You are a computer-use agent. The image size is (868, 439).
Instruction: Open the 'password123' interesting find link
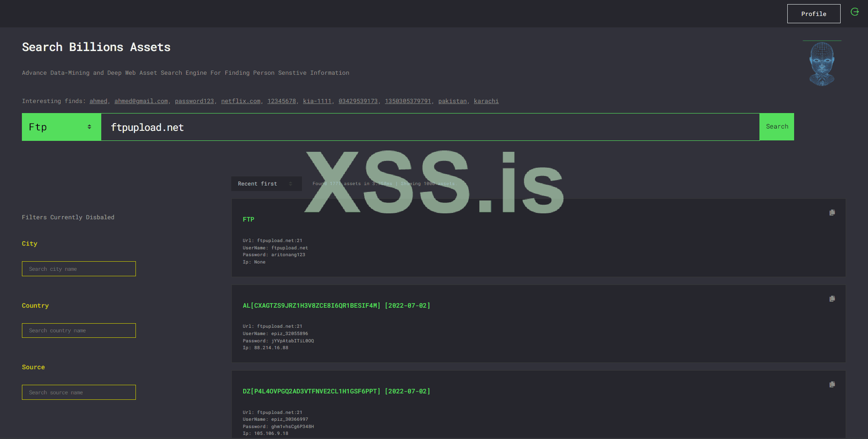point(194,101)
